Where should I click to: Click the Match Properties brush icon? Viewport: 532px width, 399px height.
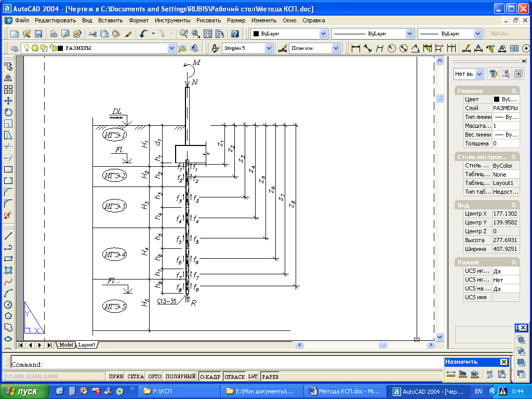tap(128, 34)
